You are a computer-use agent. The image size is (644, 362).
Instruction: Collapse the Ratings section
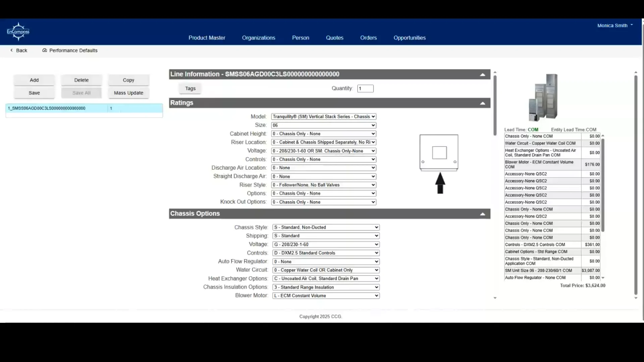(x=482, y=103)
